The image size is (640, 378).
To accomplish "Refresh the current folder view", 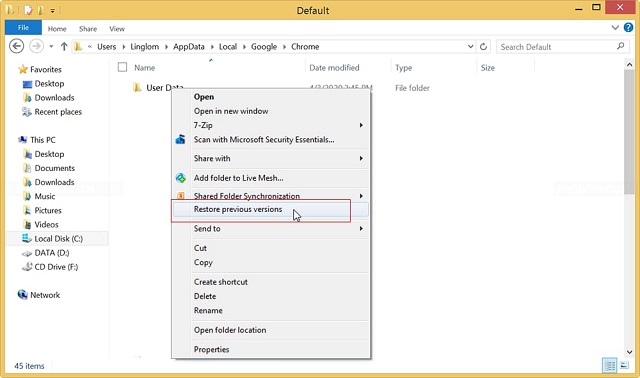I will point(483,47).
